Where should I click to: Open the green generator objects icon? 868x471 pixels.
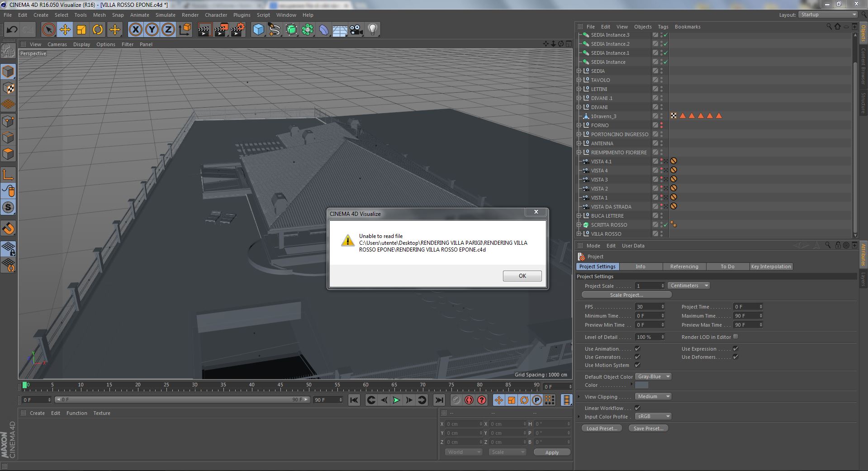click(291, 30)
